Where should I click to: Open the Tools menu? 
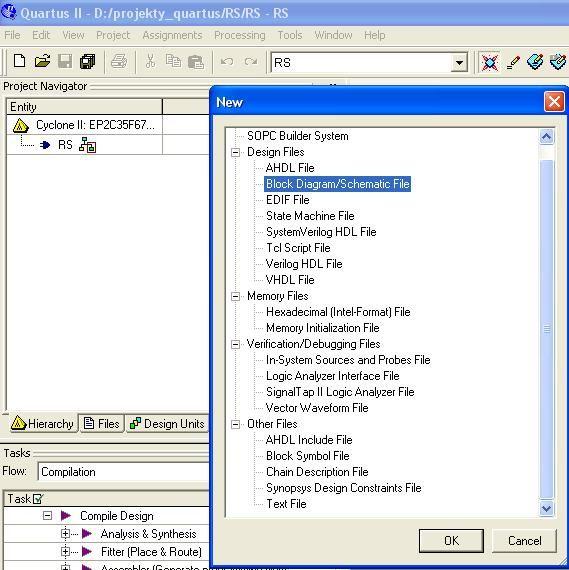click(x=290, y=35)
